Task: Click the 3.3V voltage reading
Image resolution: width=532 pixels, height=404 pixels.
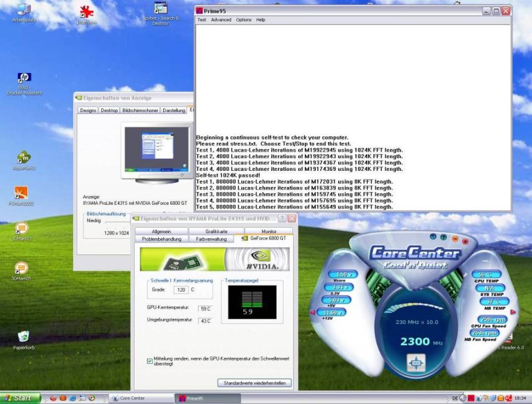Action: [339, 287]
